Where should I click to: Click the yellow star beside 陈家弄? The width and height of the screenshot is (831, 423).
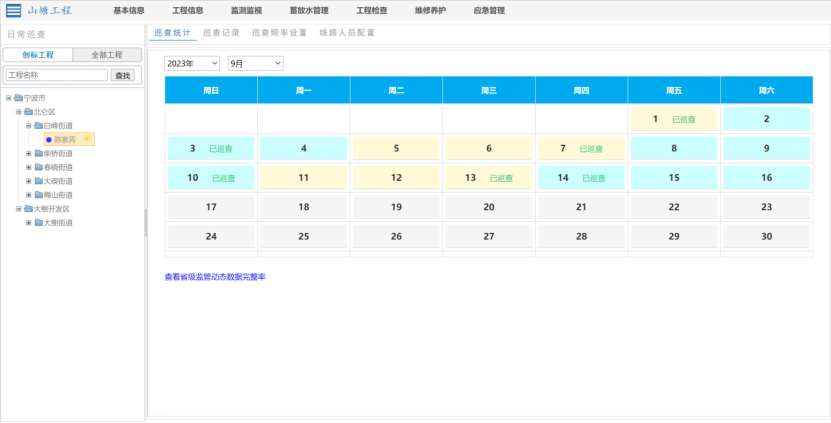point(87,139)
